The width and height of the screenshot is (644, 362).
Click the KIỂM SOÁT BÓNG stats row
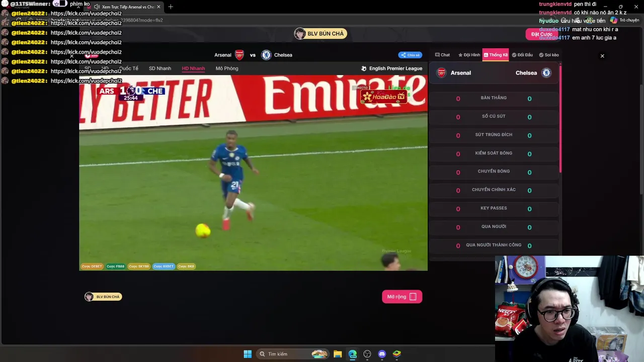pyautogui.click(x=494, y=154)
